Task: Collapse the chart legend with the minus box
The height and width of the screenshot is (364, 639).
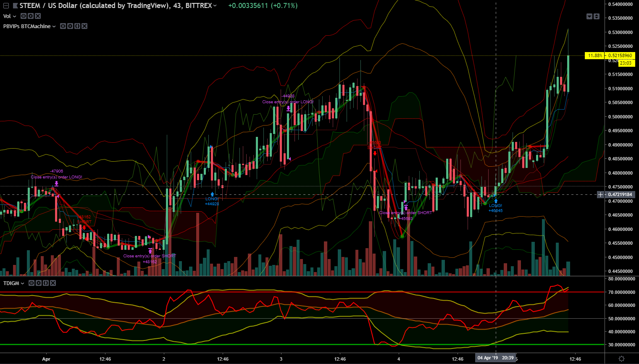Action: [x=6, y=6]
